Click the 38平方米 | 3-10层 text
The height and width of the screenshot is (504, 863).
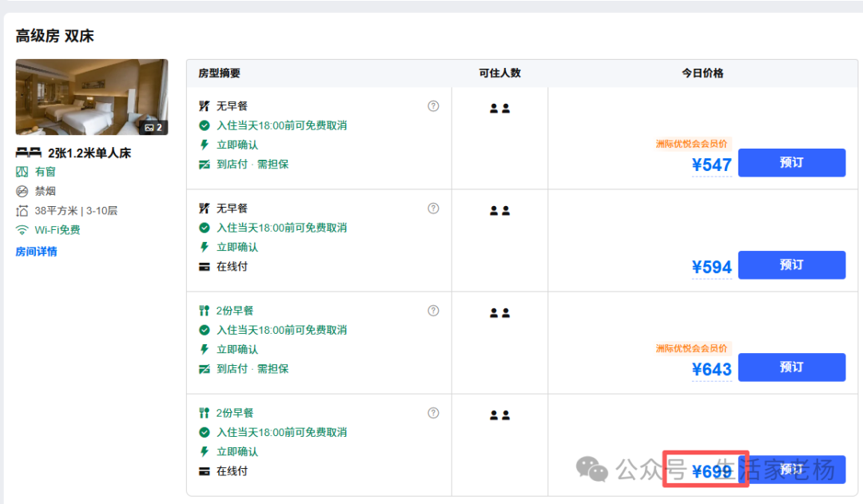click(x=76, y=211)
